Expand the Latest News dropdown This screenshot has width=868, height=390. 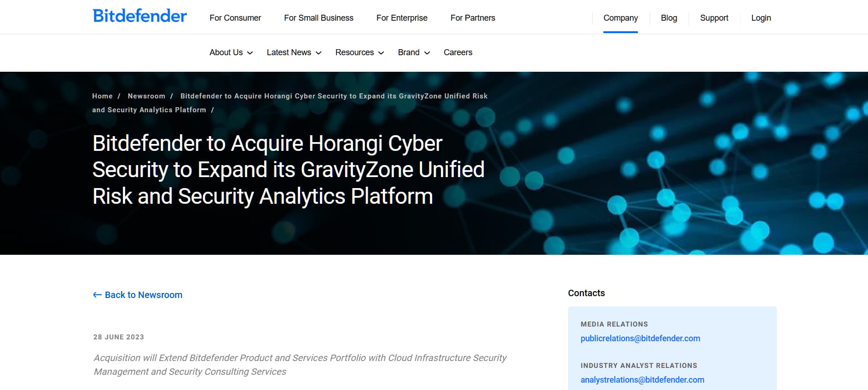[x=294, y=52]
